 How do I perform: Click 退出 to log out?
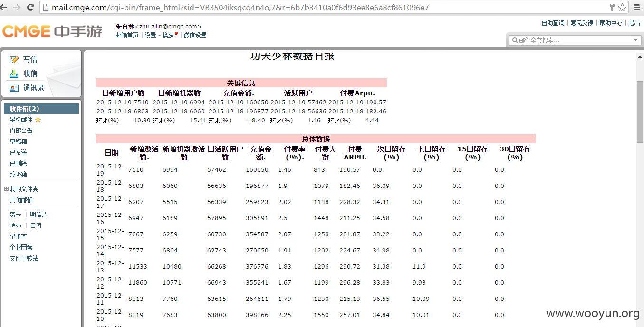(x=634, y=23)
